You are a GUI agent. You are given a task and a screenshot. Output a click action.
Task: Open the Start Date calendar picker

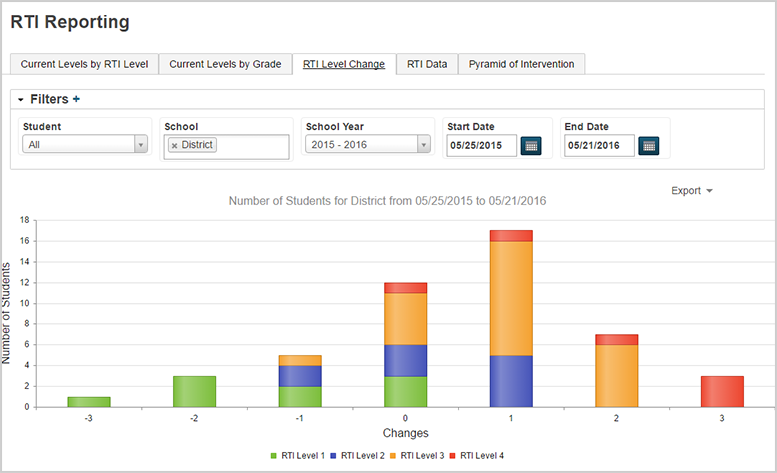point(531,146)
